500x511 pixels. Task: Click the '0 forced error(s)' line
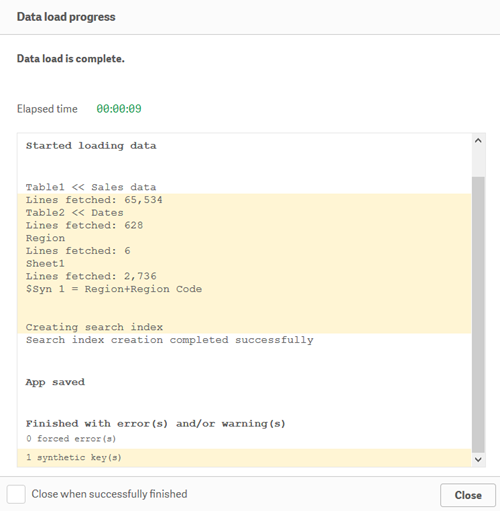pyautogui.click(x=71, y=439)
